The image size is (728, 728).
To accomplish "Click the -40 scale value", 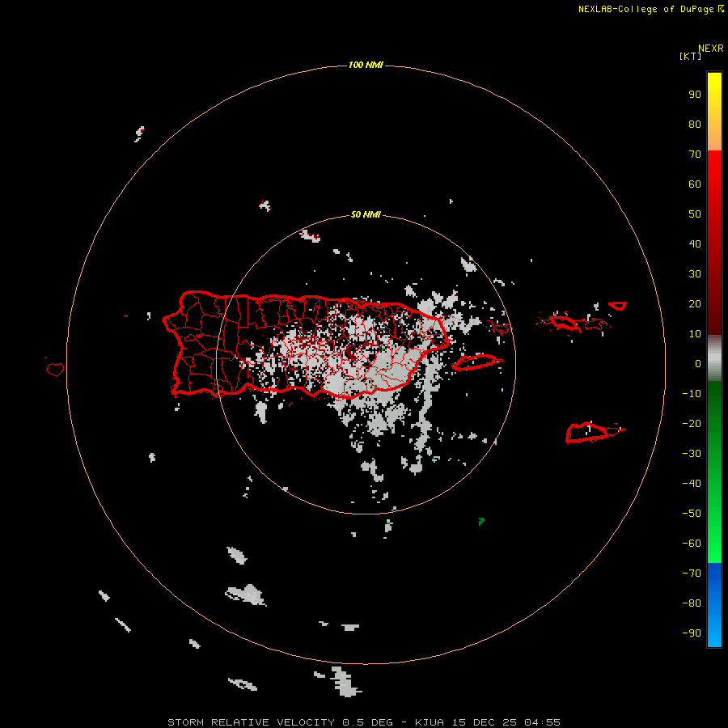I will [692, 484].
